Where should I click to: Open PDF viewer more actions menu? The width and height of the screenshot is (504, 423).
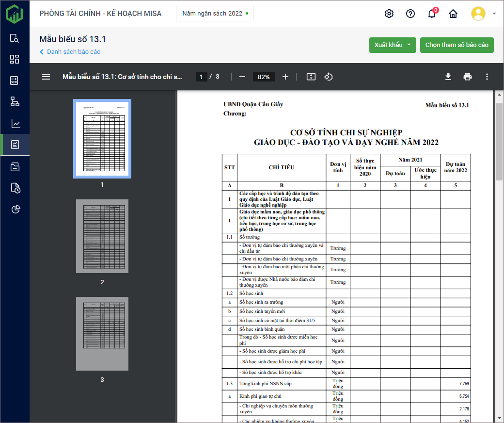(x=487, y=77)
